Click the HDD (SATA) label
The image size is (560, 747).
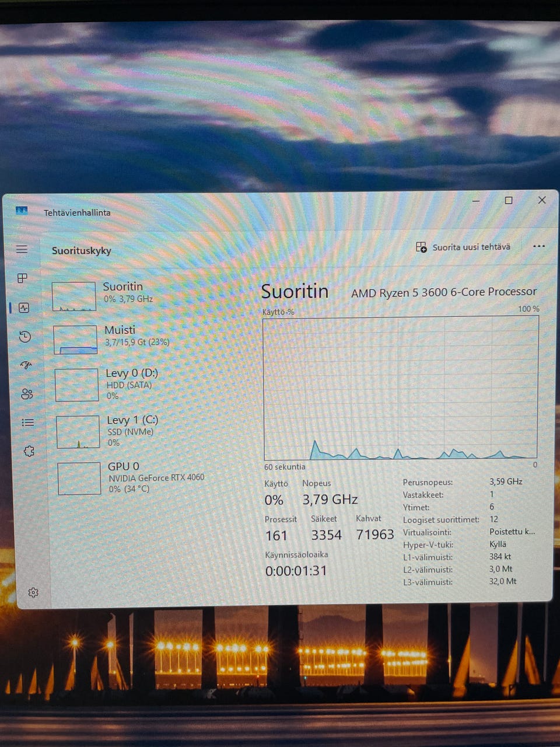click(x=129, y=385)
